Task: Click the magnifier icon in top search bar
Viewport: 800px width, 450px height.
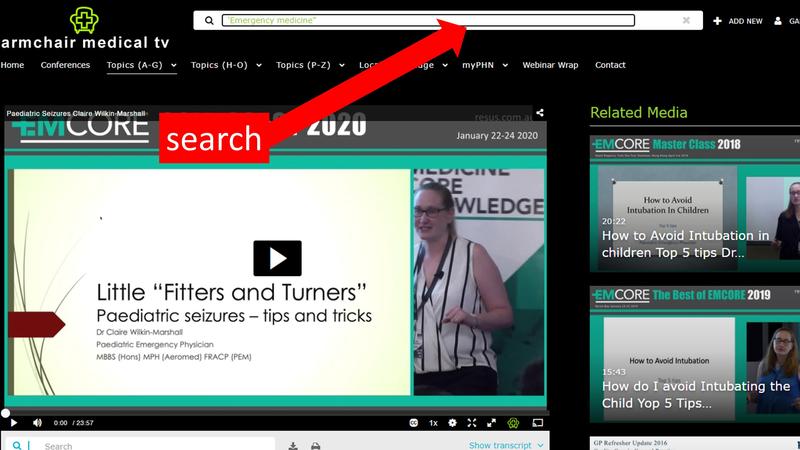Action: [209, 20]
